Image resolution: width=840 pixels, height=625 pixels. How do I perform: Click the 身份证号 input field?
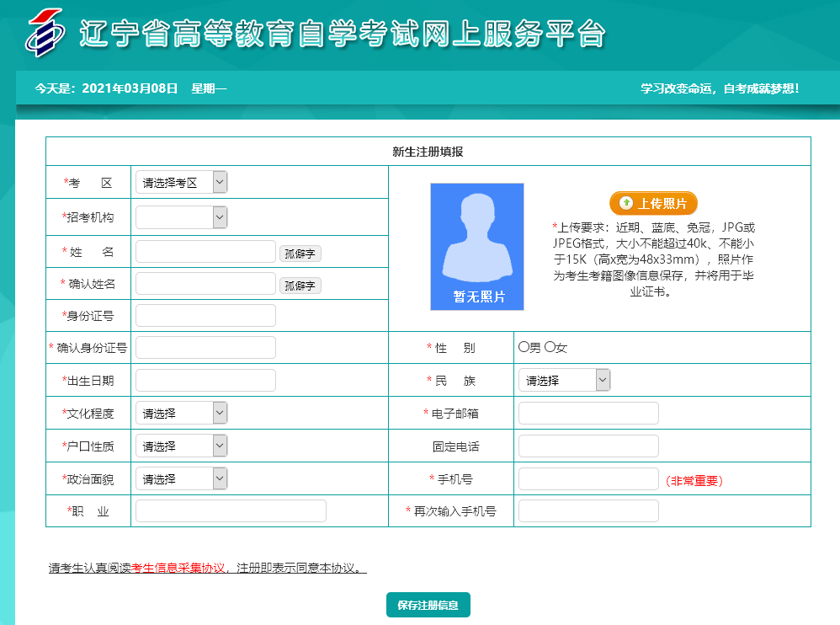(x=205, y=314)
